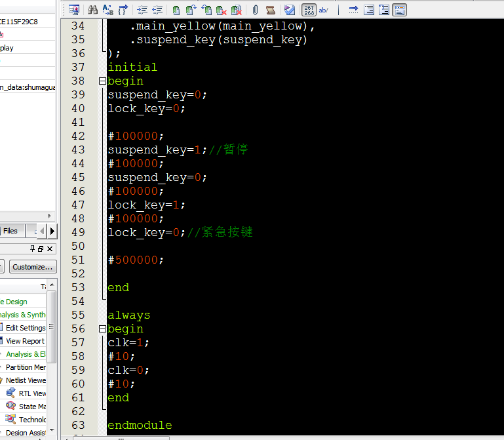Select the E115F29C8 device entry
Screen dimensions: 504x440
click(19, 22)
